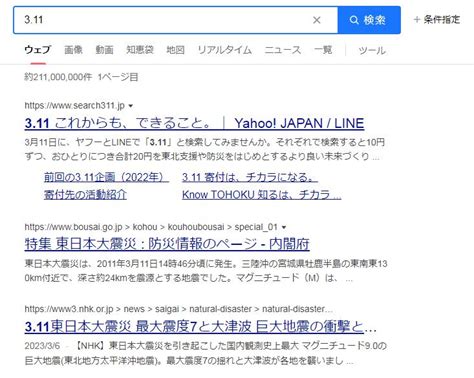Open sitelink 前回の3.11企画（2022年）
This screenshot has height=378, width=474.
click(x=106, y=177)
